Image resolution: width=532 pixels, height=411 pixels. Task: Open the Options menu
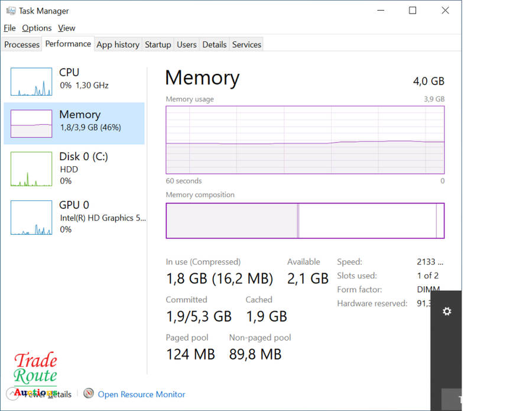[37, 28]
